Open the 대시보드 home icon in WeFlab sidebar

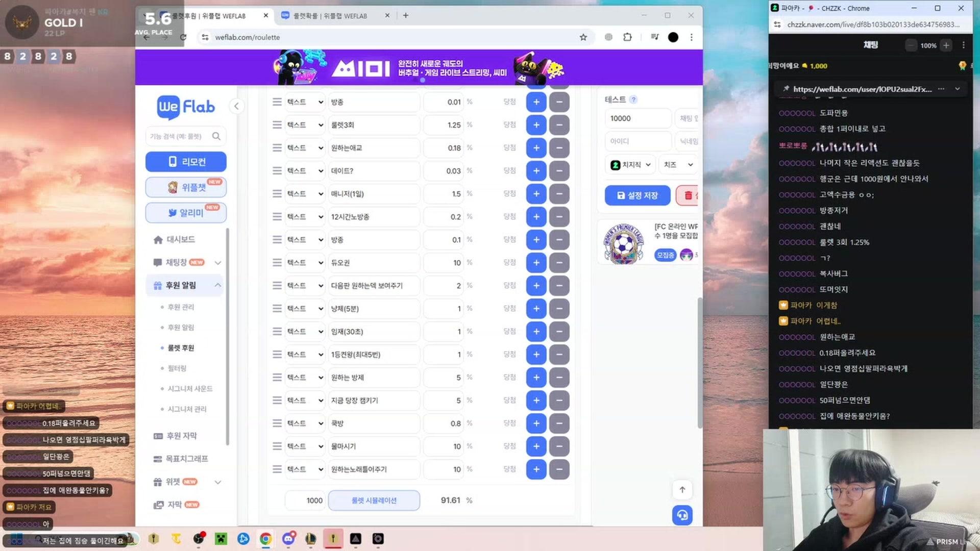[158, 239]
